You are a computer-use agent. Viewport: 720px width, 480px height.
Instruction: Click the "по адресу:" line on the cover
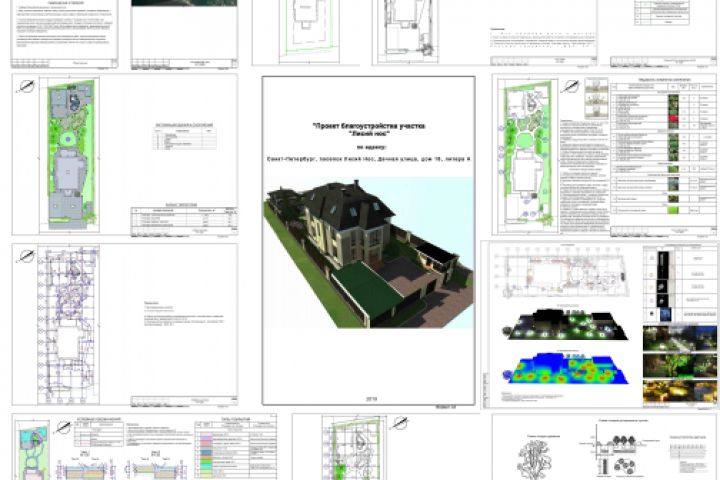371,147
